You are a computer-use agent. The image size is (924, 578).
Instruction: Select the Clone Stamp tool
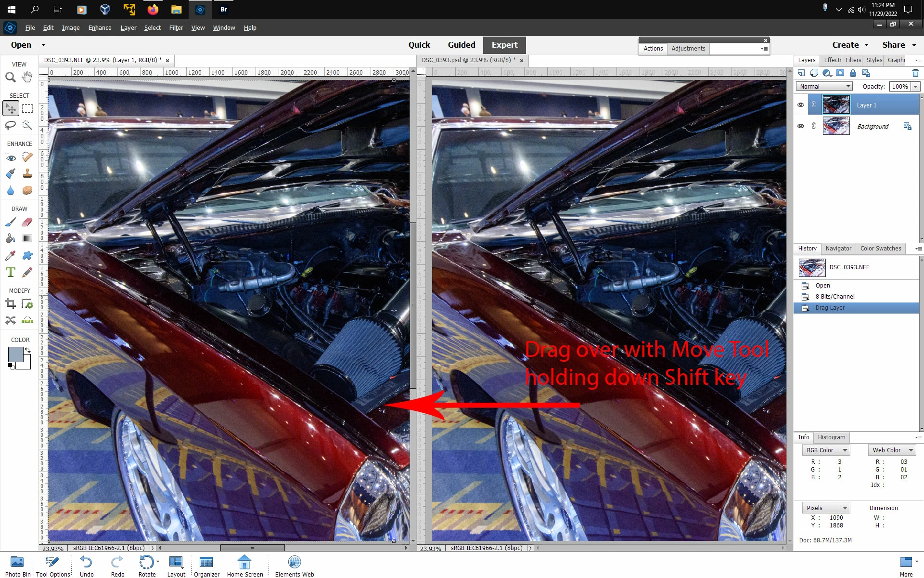[x=27, y=173]
